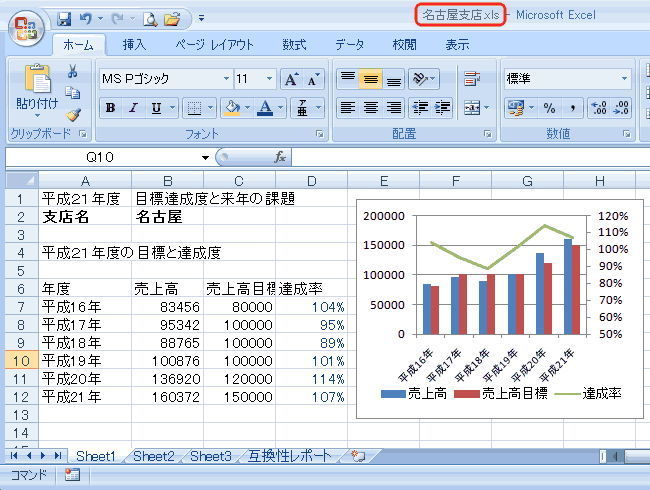The height and width of the screenshot is (490, 650).
Task: Customize quick access toolbar dropdown
Action: 201,18
